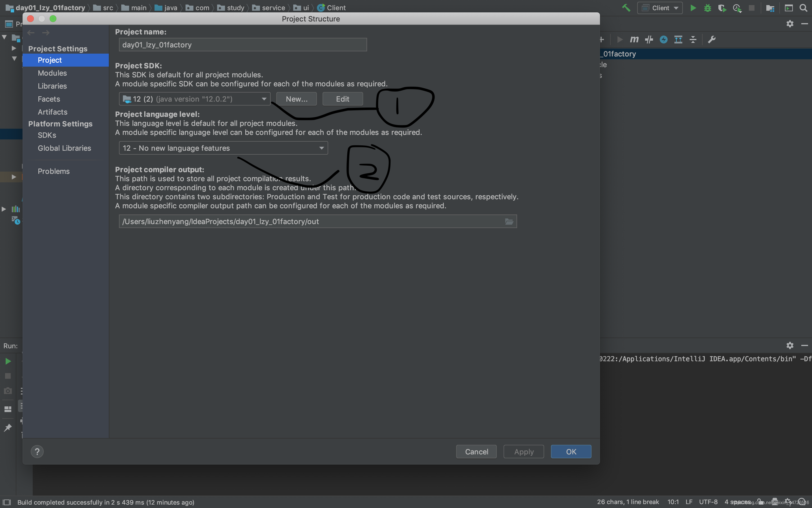
Task: Run the Client configuration with green play icon
Action: (x=693, y=8)
